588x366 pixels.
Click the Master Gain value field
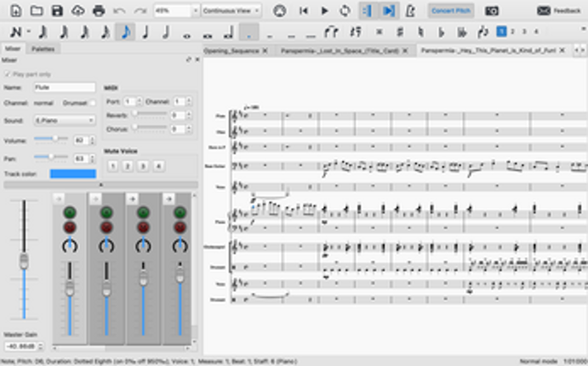(x=20, y=346)
